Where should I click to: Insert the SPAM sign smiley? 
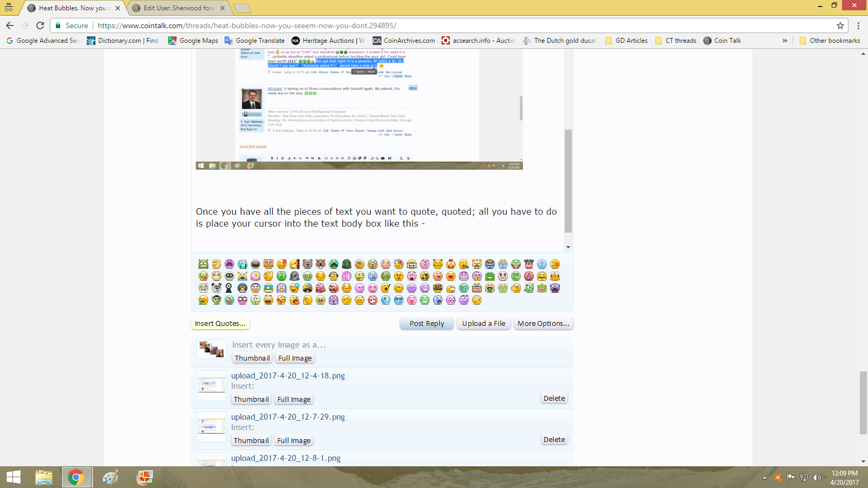tap(477, 288)
